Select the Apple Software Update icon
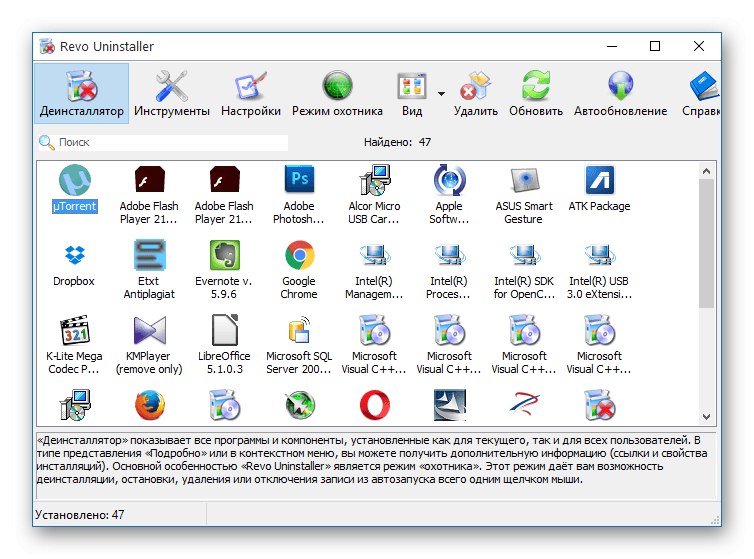Viewport: 754px width, 559px height. [449, 180]
